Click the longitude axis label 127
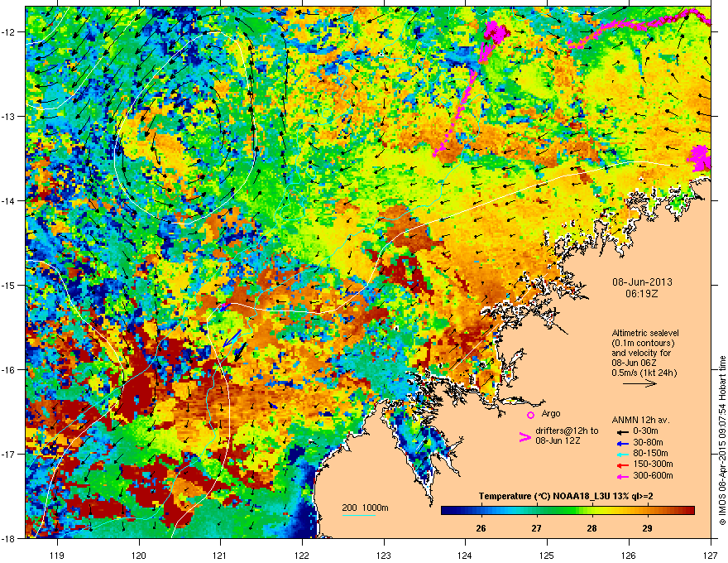 coord(711,555)
